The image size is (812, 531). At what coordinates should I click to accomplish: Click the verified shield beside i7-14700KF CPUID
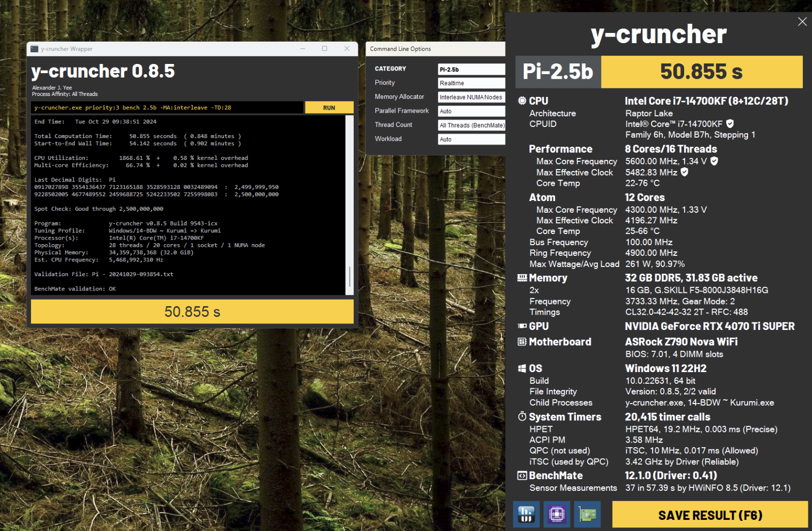pos(730,123)
